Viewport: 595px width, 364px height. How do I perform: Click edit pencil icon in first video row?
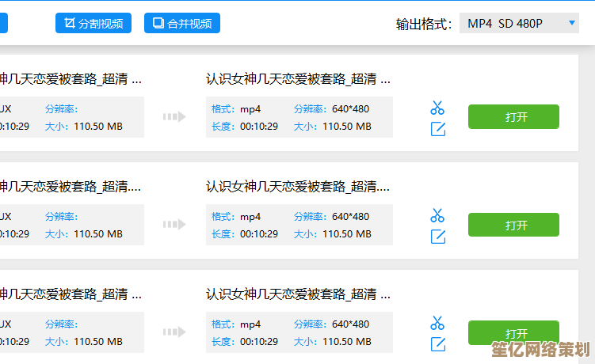[x=437, y=129]
